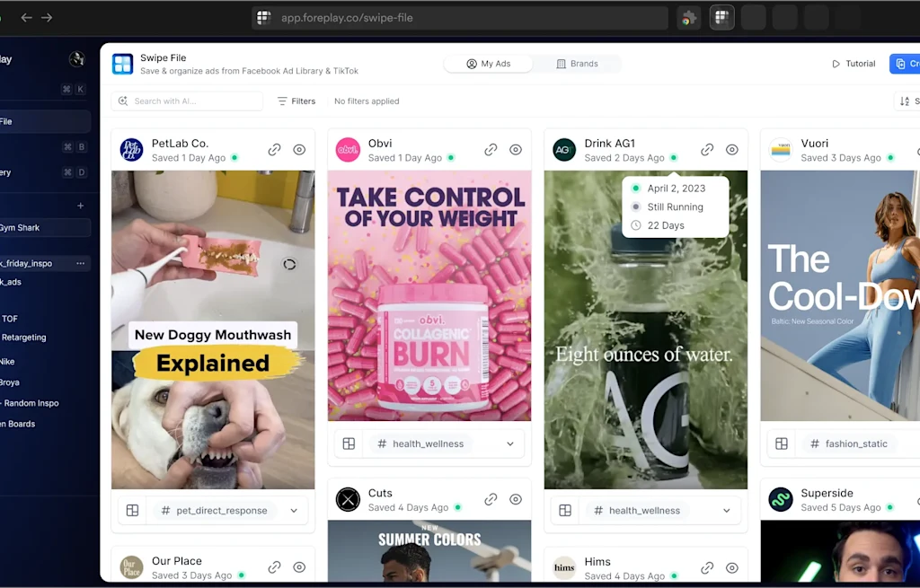
Task: Click the blue create button
Action: point(905,64)
